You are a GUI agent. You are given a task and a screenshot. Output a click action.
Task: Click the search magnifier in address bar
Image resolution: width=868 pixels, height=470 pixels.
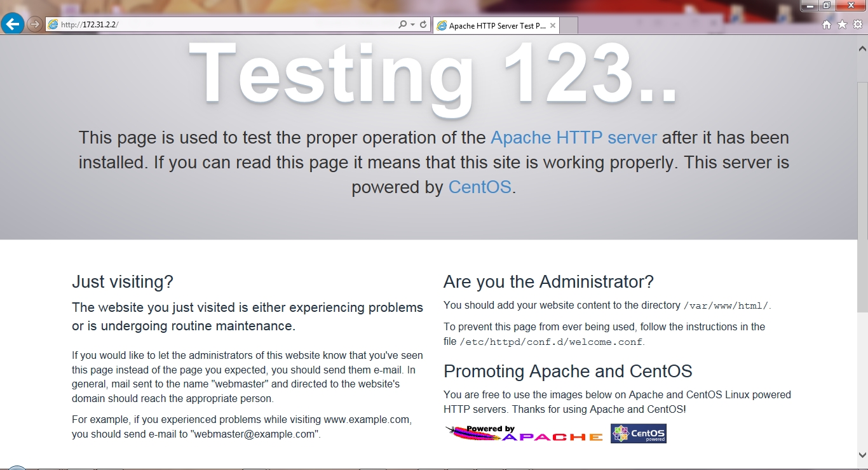point(402,25)
